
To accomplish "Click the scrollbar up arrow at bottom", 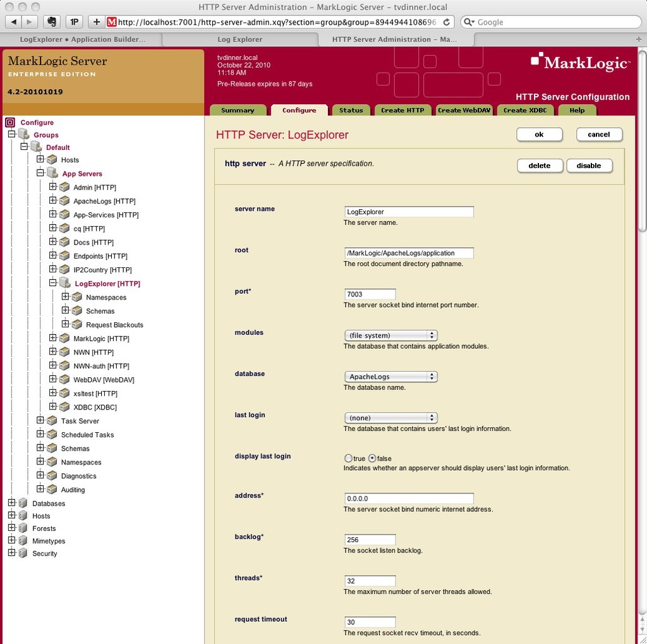I will [643, 621].
